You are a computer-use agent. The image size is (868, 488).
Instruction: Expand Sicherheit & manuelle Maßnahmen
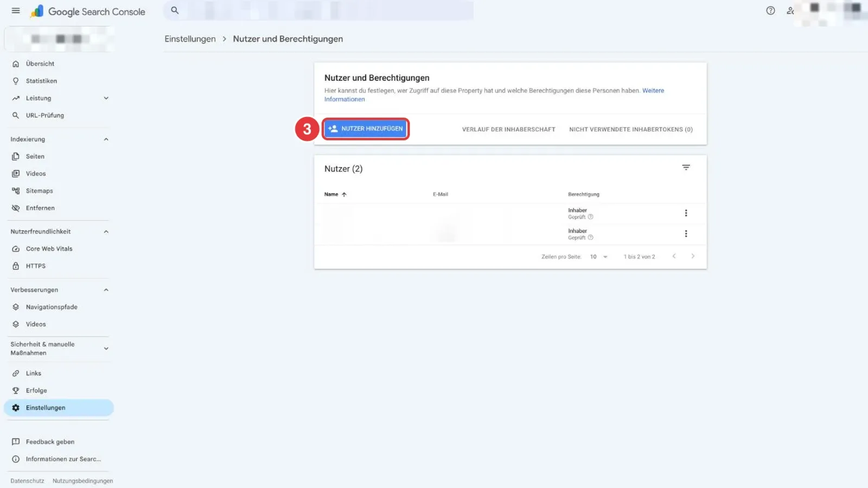pos(106,349)
